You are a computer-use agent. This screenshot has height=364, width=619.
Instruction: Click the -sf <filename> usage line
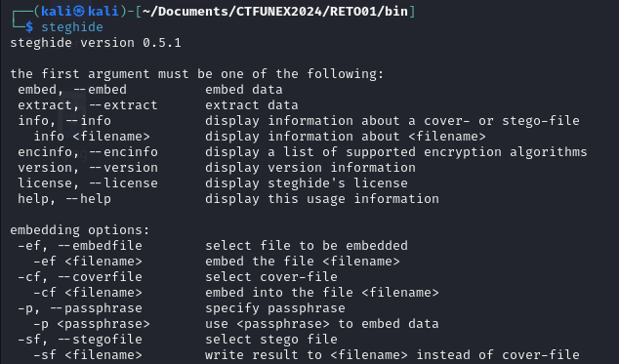pyautogui.click(x=88, y=355)
